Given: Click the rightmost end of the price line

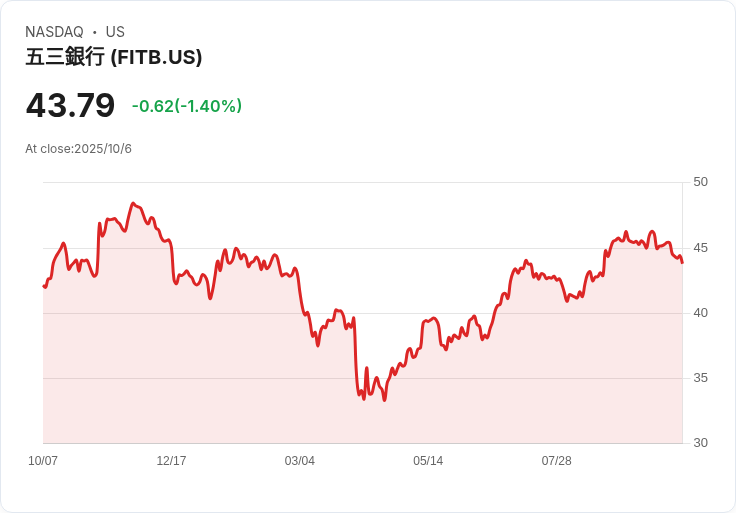Looking at the screenshot, I should tap(682, 262).
